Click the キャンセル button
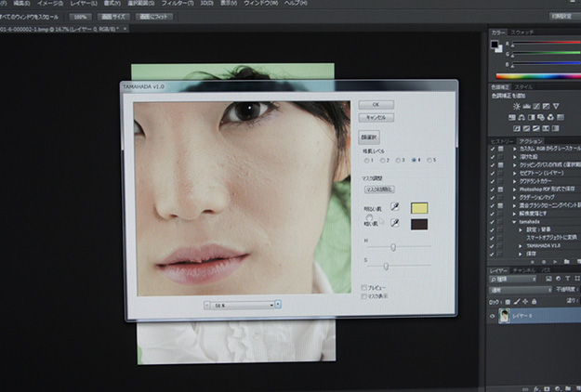 376,118
